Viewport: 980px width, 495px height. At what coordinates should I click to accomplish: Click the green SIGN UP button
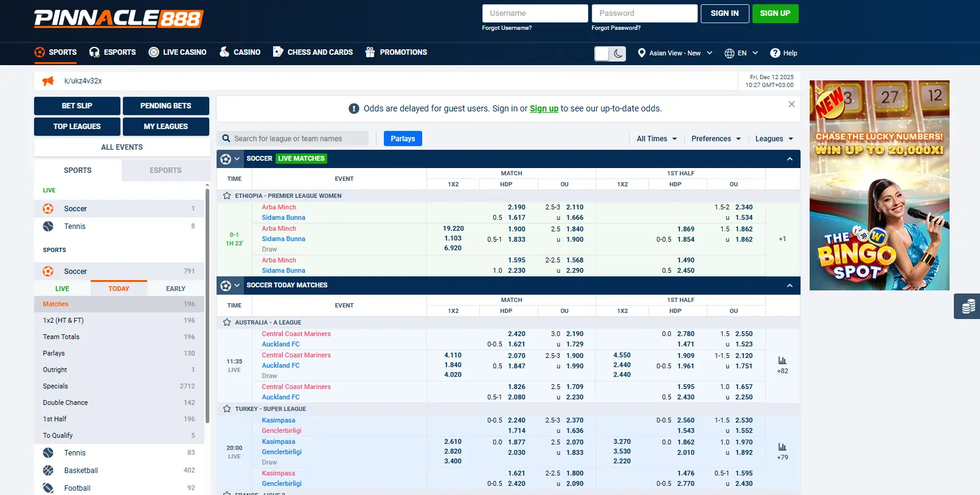coord(775,13)
